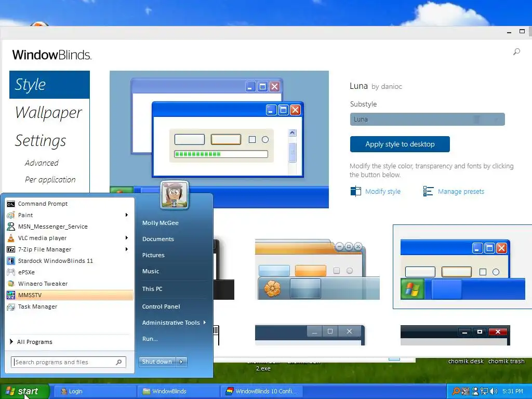Click the Shut down button
Screen dimensions: 532x399
coord(157,362)
